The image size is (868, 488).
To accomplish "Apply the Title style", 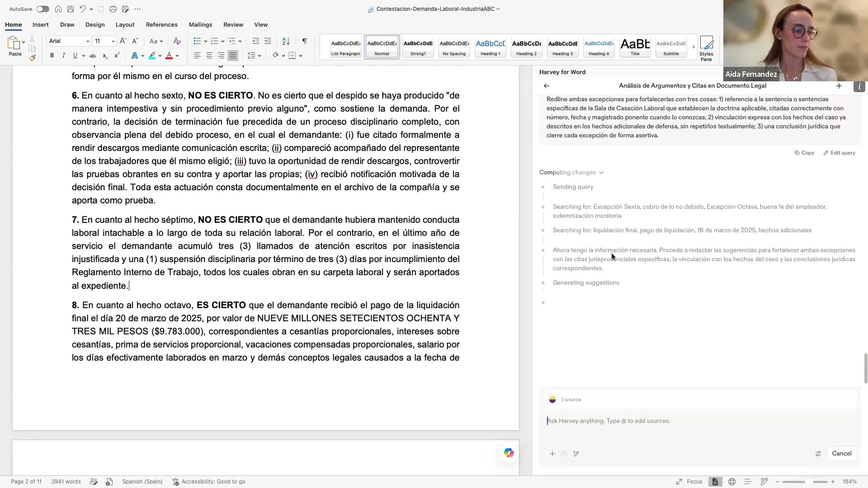I will (x=635, y=47).
